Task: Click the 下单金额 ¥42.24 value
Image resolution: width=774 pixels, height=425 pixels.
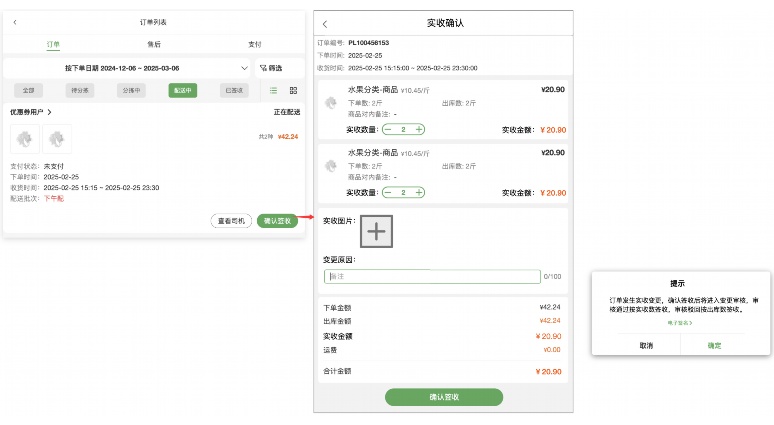Action: coord(550,307)
